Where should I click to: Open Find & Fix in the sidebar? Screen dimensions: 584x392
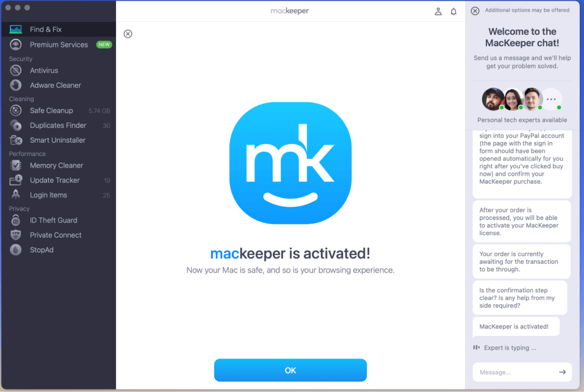coord(59,29)
